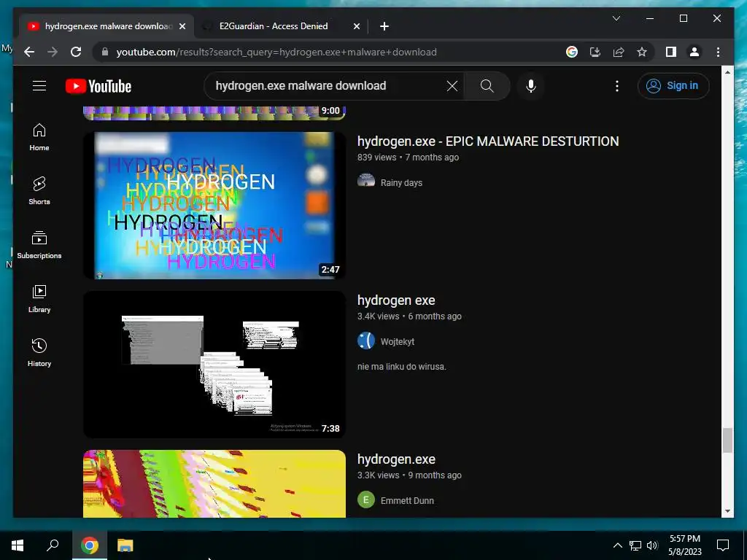Screen dimensions: 747x560
Task: Open File Explorer from the taskbar
Action: tap(125, 545)
